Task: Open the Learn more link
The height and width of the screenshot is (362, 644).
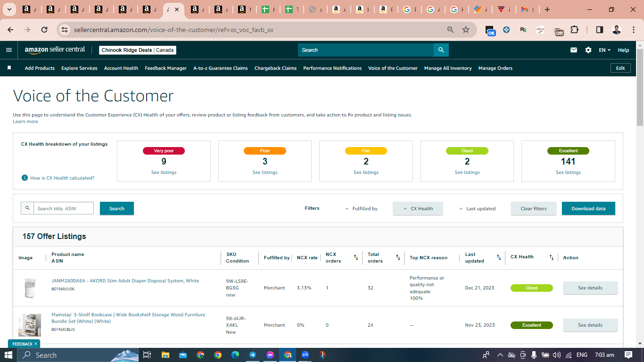Action: 25,122
